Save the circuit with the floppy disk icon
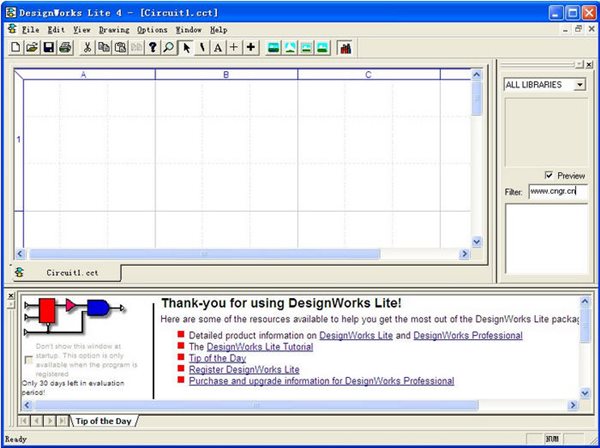Screen dimensions: 600x448 point(49,47)
